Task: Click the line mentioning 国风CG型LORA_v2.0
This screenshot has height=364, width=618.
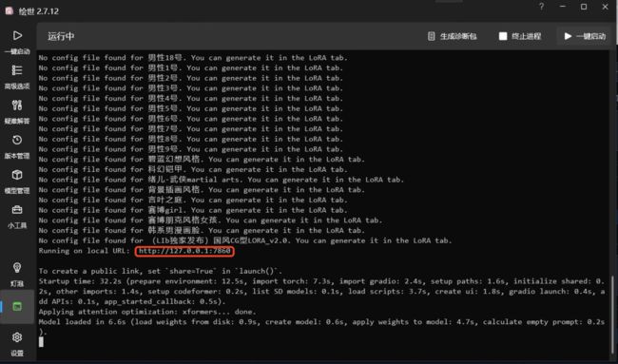Action: click(x=245, y=240)
